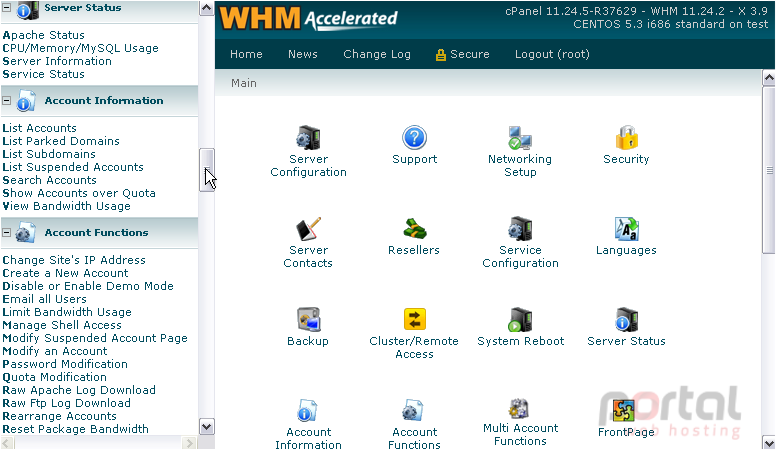The height and width of the screenshot is (450, 776).
Task: Open Rearrange Accounts link
Action: point(60,416)
